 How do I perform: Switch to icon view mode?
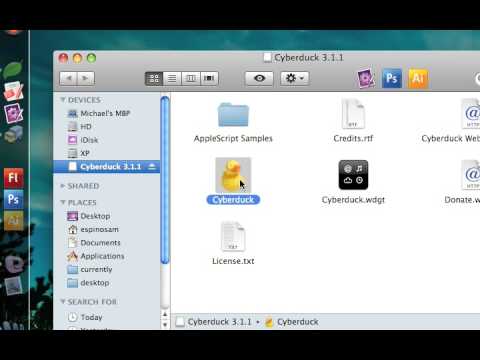click(x=154, y=78)
